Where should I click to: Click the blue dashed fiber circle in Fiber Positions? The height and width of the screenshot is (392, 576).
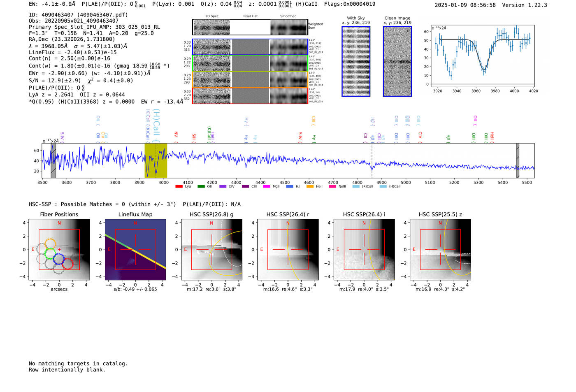[59, 259]
